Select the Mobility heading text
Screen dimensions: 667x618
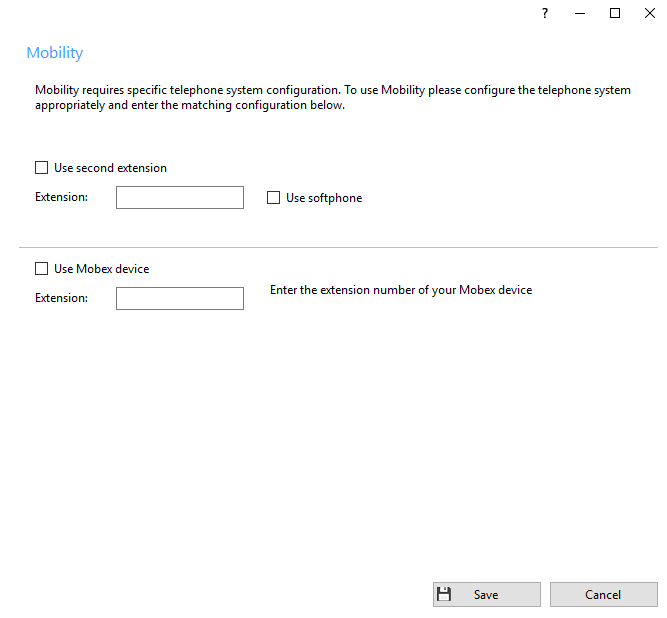click(54, 53)
